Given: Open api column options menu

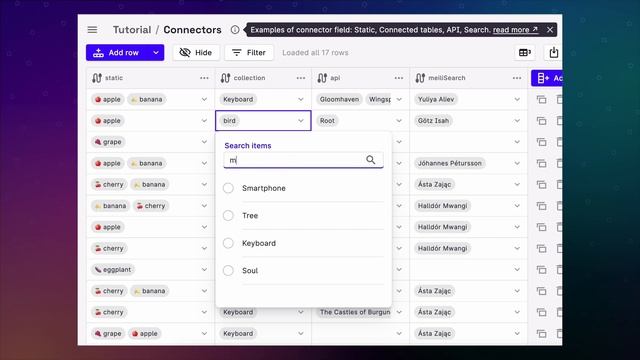Looking at the screenshot, I should click(x=399, y=78).
